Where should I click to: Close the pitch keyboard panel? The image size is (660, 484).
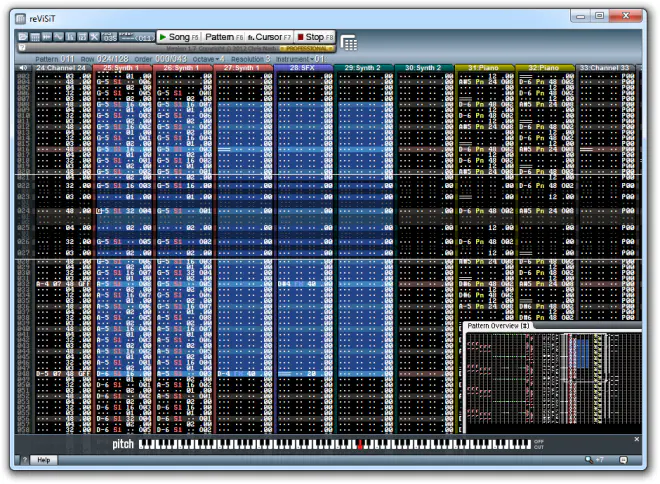pyautogui.click(x=636, y=439)
